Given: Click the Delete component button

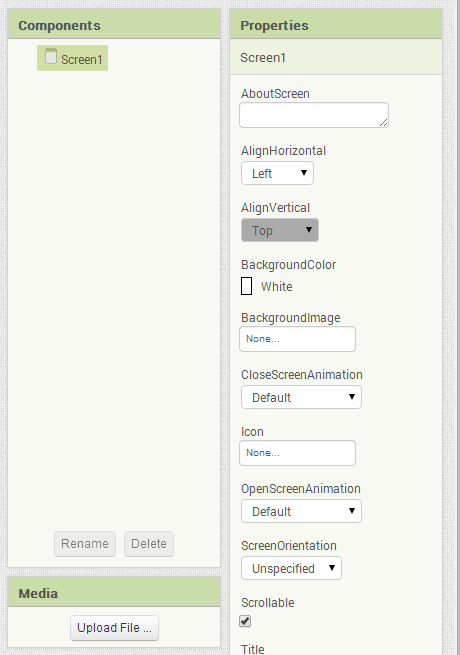Looking at the screenshot, I should click(149, 544).
